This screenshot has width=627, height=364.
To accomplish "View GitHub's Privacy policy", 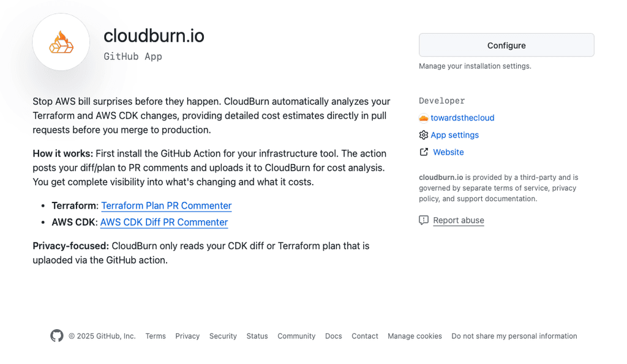I will coord(187,336).
